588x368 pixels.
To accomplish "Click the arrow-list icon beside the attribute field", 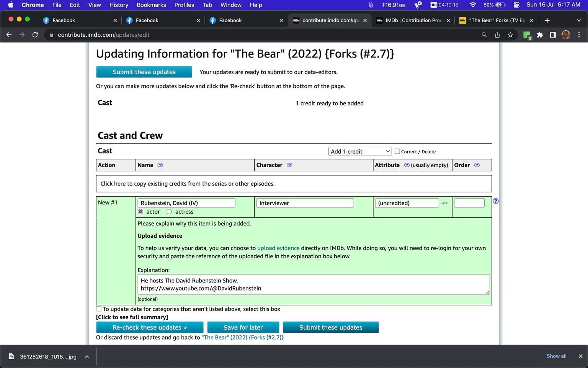I will click(x=444, y=203).
